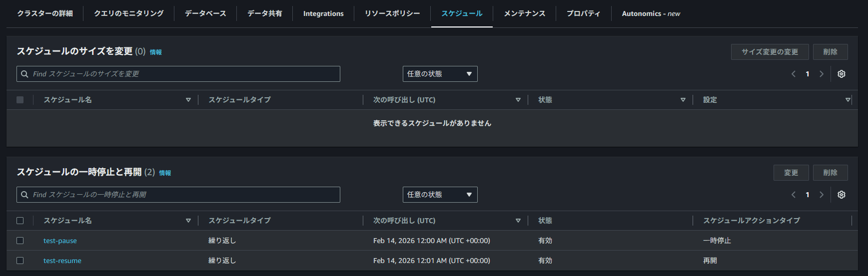The width and height of the screenshot is (868, 276).
Task: Open 任意の状態 dropdown in pause/resume panel
Action: click(x=440, y=195)
